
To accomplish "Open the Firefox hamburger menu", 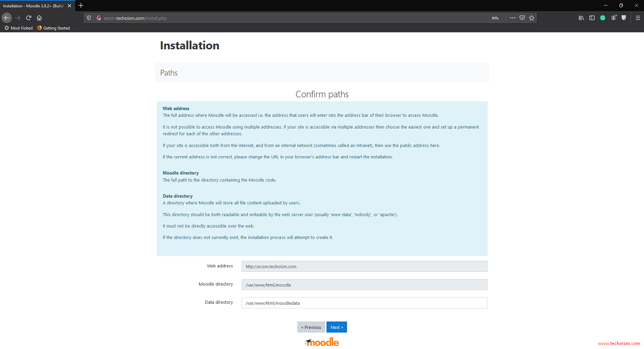I will 638,18.
